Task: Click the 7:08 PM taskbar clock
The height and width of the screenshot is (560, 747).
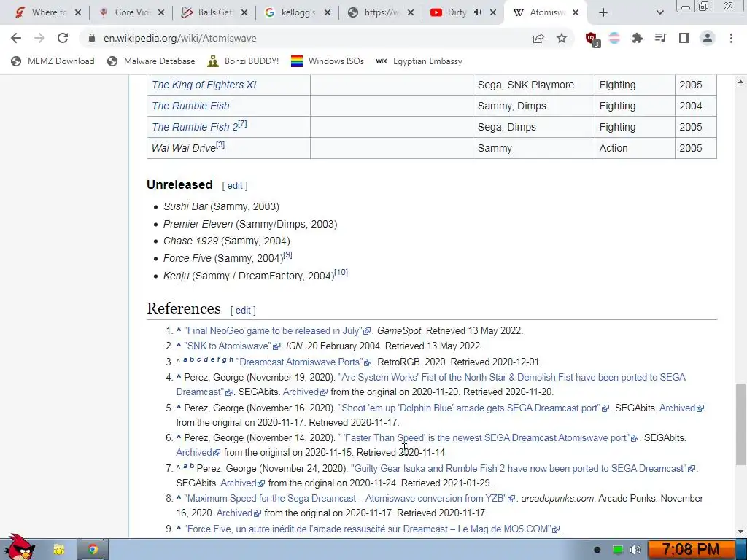Action: click(x=691, y=550)
